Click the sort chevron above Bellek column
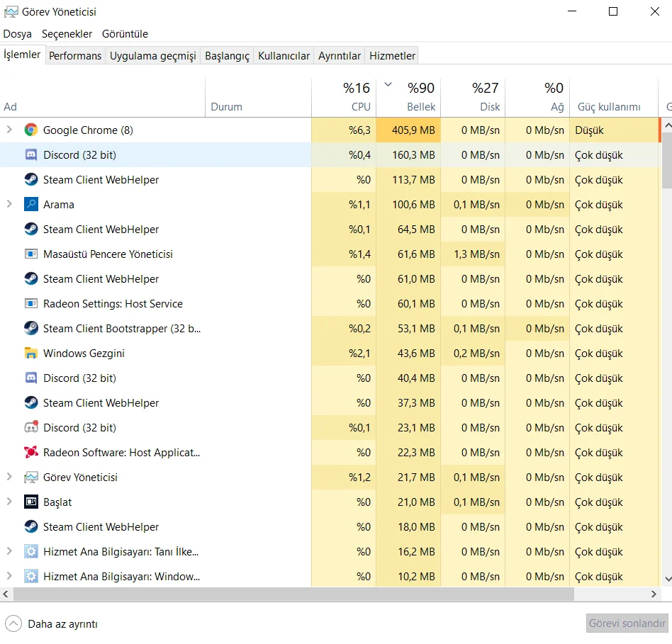This screenshot has width=672, height=644. (x=388, y=83)
